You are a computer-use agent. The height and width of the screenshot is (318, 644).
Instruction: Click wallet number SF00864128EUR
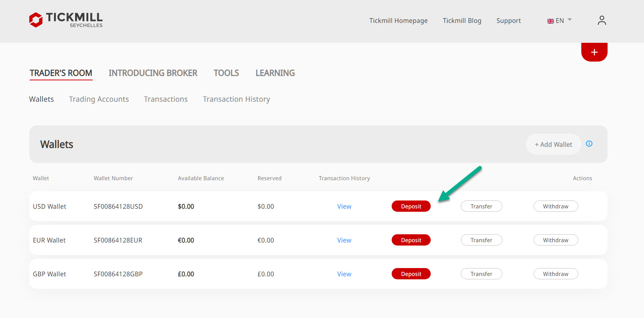point(118,240)
